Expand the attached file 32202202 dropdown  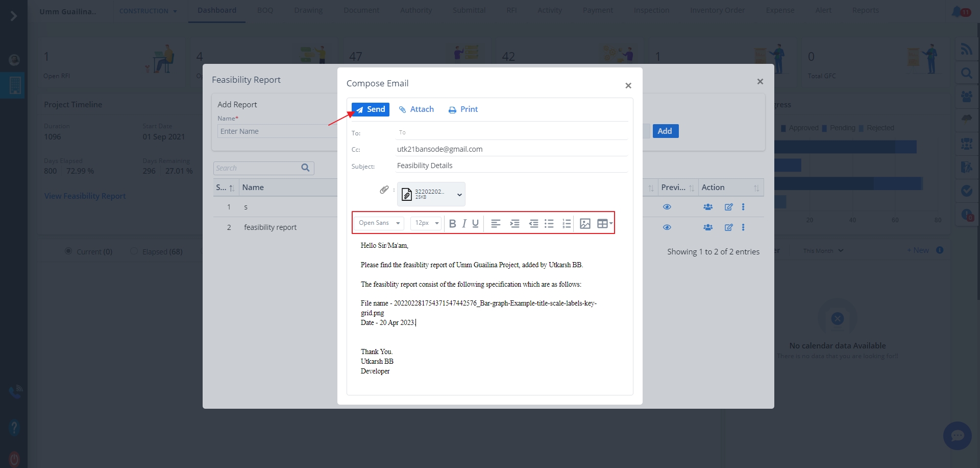459,195
